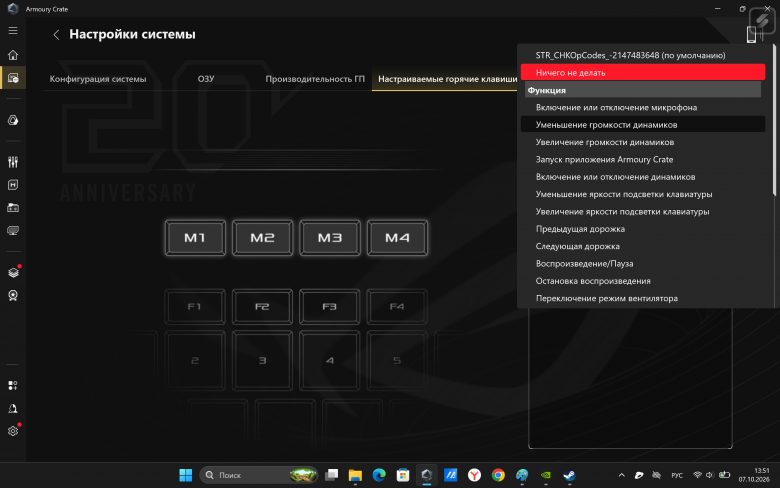The image size is (780, 488).
Task: Select the M4 hotkey button
Action: pos(397,238)
